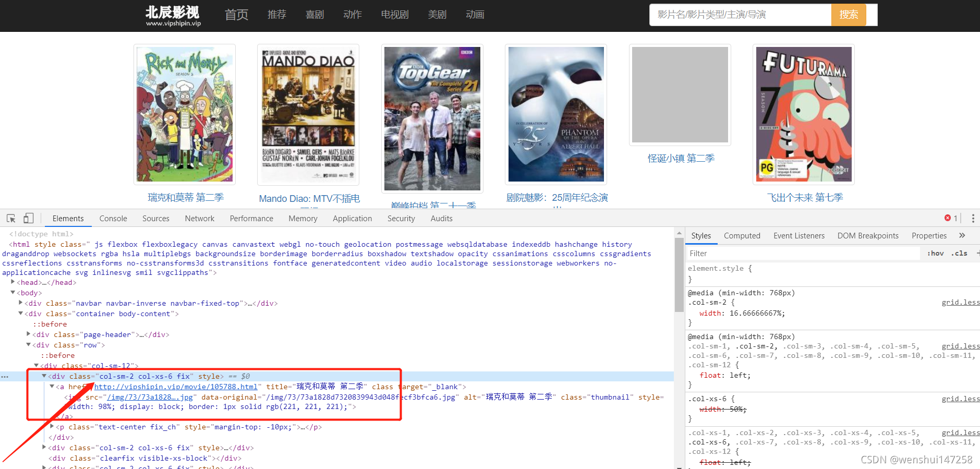Click the red error count indicator
This screenshot has height=469, width=980.
951,218
